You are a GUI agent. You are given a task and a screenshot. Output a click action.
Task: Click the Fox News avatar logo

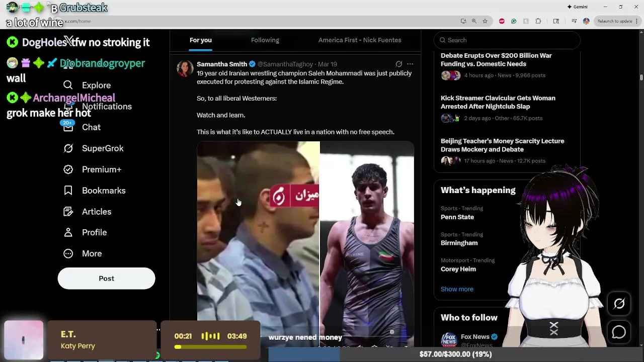pos(449,340)
